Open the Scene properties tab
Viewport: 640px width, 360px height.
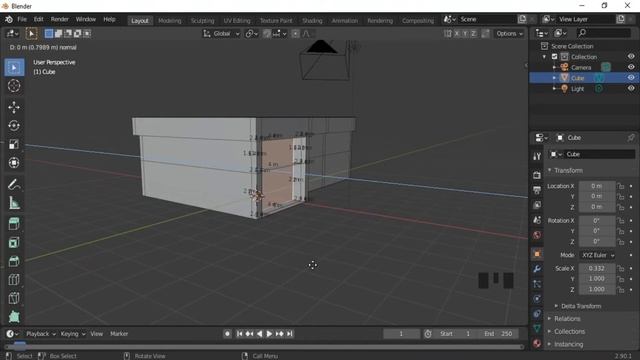537,220
